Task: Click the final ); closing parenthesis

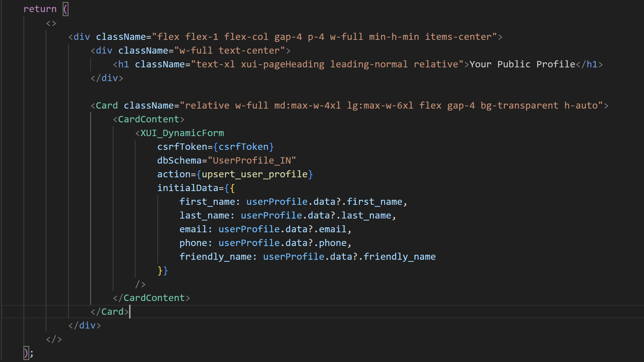Action: click(x=26, y=353)
